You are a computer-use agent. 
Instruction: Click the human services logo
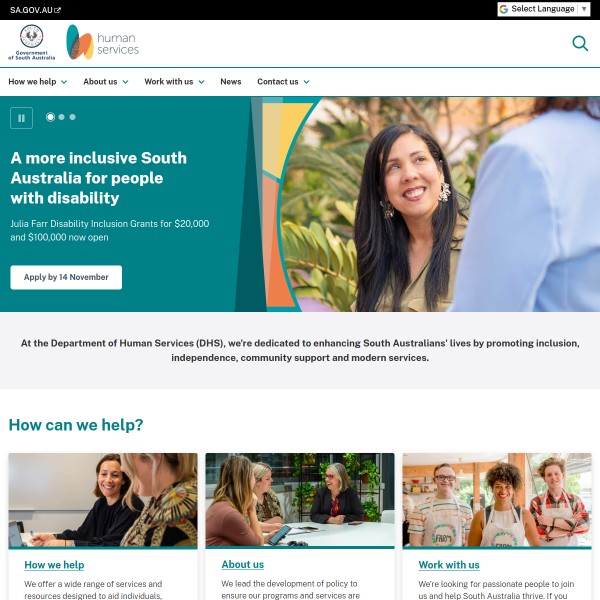click(103, 42)
